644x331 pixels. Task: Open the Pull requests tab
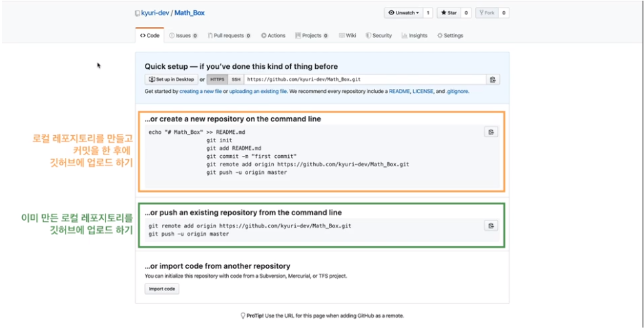pos(229,35)
